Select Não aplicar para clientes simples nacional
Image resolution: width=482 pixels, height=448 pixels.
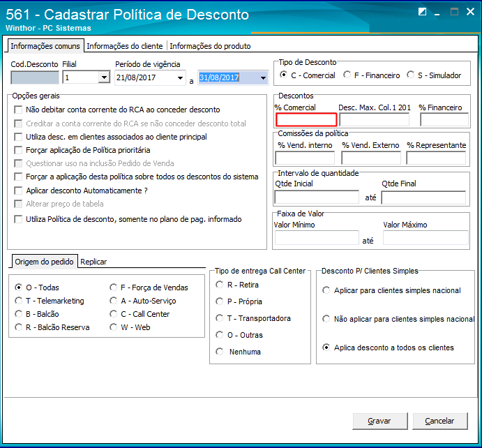tap(326, 318)
